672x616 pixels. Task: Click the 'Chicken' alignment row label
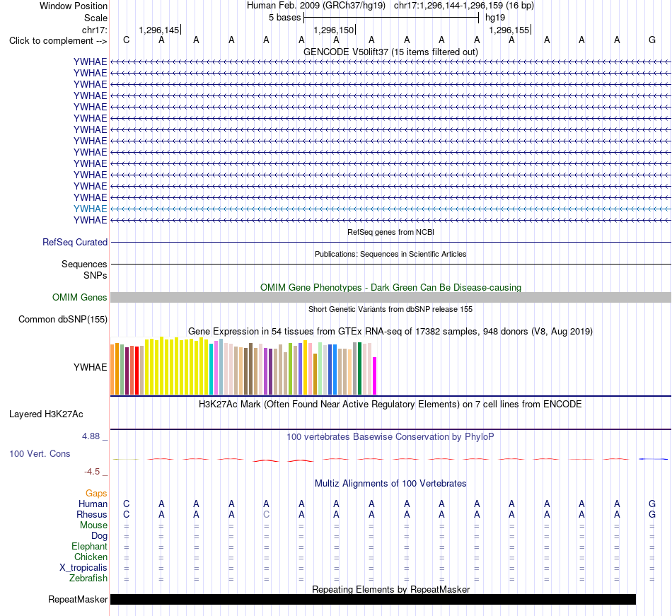[91, 557]
